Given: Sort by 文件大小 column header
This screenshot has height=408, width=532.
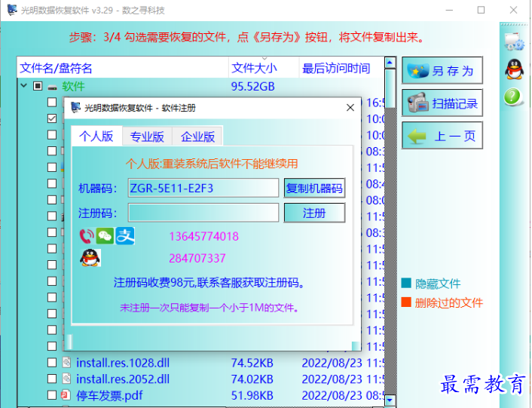Looking at the screenshot, I should (x=264, y=68).
